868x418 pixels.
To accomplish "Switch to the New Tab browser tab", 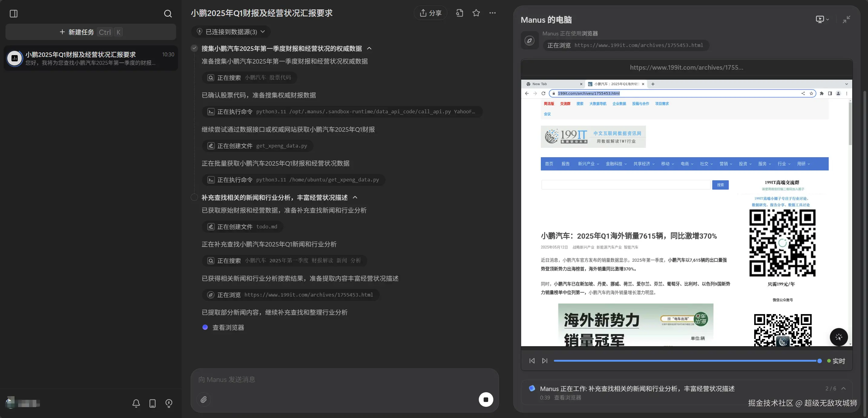I will pyautogui.click(x=554, y=84).
